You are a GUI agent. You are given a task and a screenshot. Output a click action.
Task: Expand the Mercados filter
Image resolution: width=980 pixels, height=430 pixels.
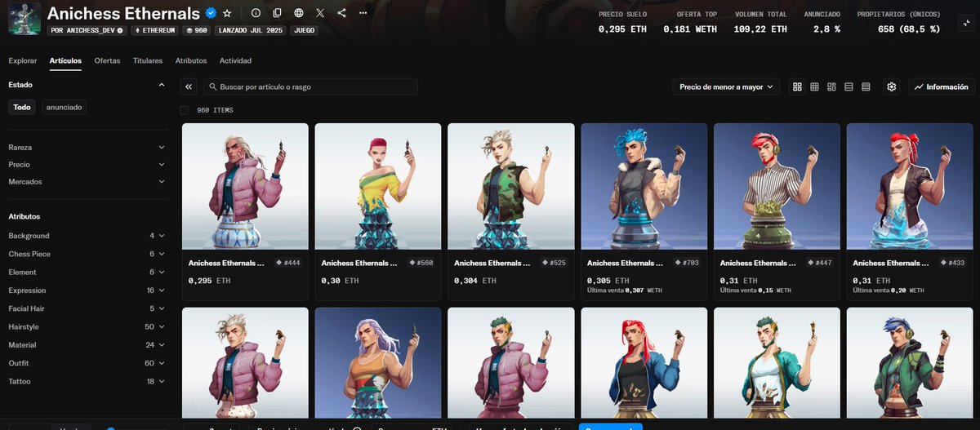pyautogui.click(x=87, y=182)
